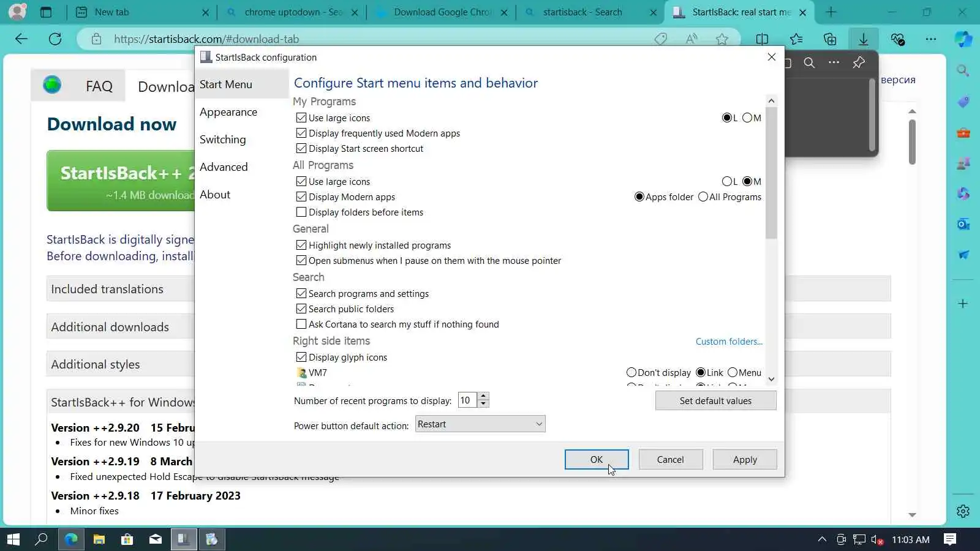The height and width of the screenshot is (551, 980).
Task: Click the Apply button
Action: tap(745, 460)
